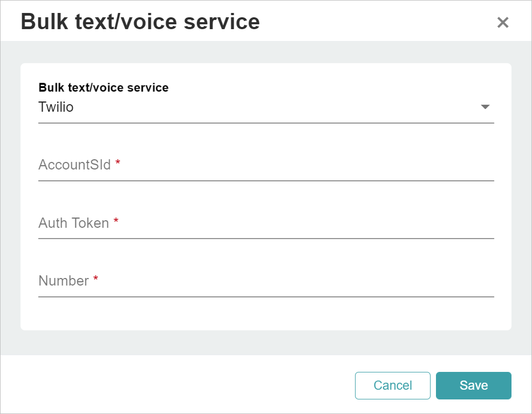Viewport: 532px width, 414px height.
Task: Cancel the service configuration
Action: click(393, 385)
